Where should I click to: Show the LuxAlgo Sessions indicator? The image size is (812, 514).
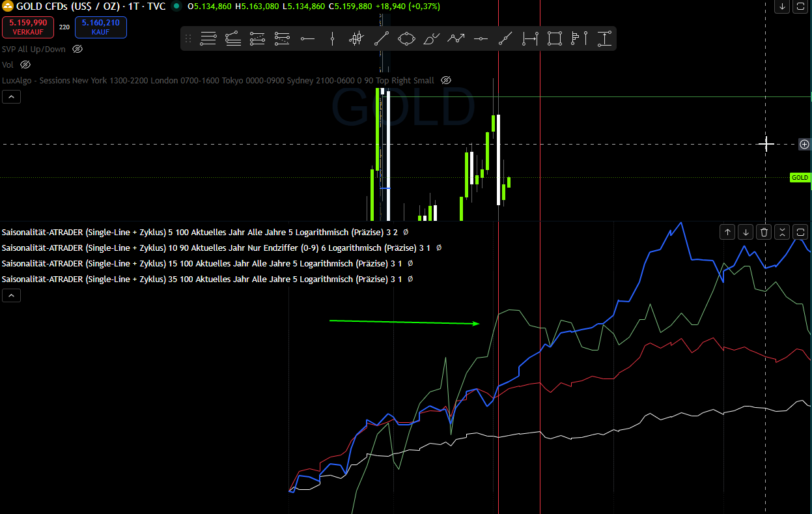tap(446, 80)
